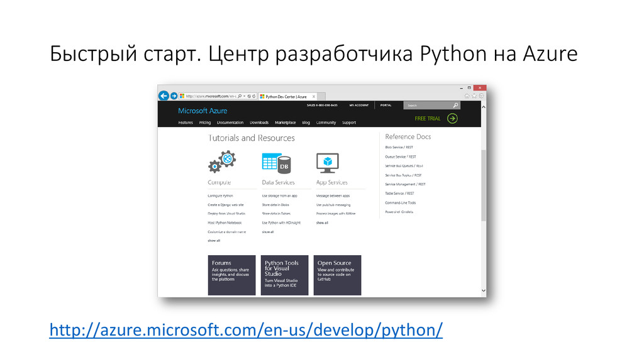
Task: Expand Data Services list with show all
Action: point(268,232)
